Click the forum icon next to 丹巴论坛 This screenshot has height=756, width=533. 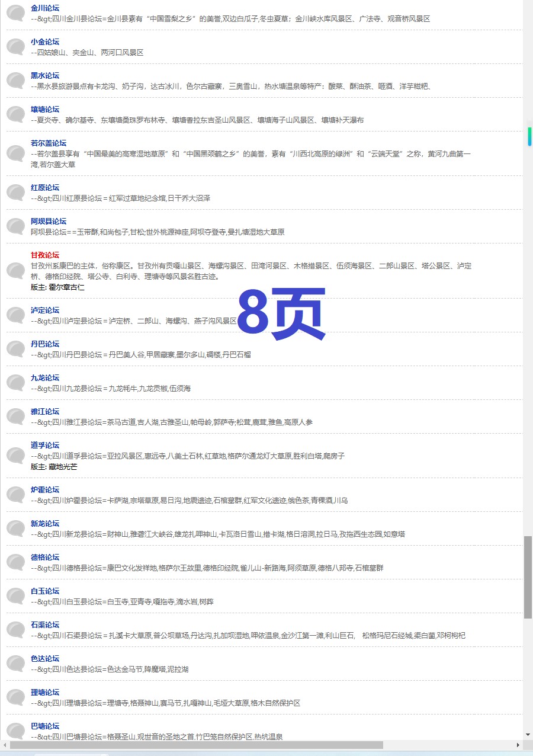(x=15, y=350)
